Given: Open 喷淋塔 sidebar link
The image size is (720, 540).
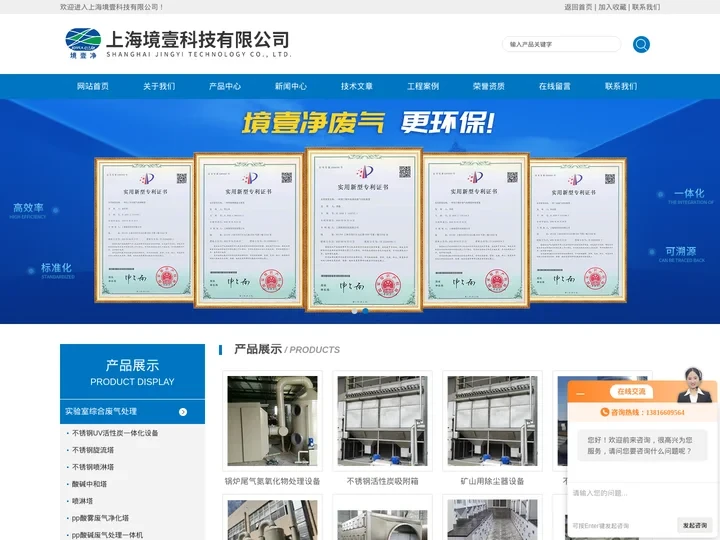Looking at the screenshot, I should (x=83, y=501).
